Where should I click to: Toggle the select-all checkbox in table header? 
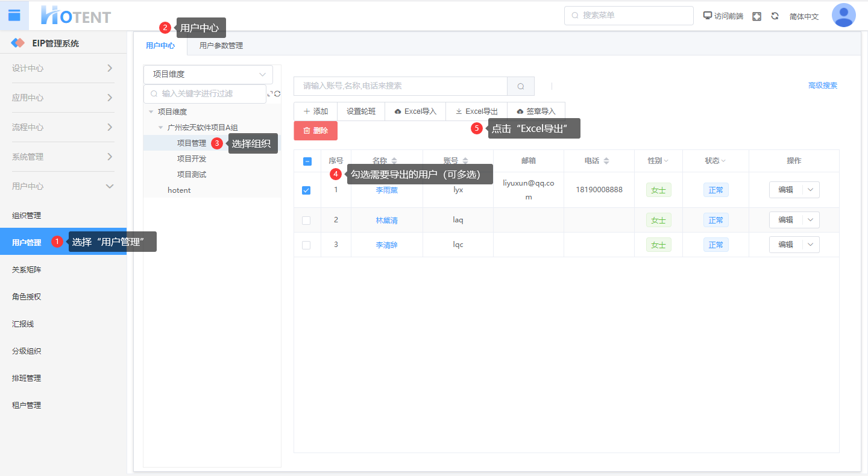click(x=307, y=161)
